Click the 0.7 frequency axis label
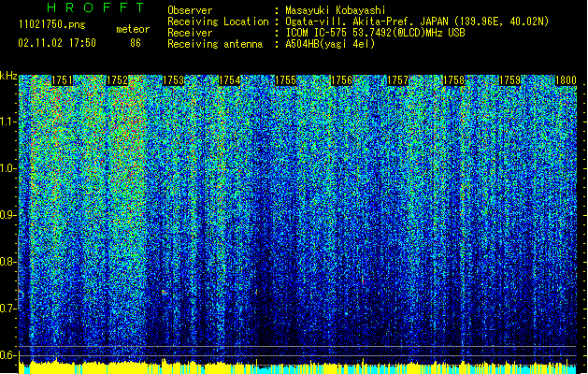588x374 pixels. pyautogui.click(x=8, y=309)
